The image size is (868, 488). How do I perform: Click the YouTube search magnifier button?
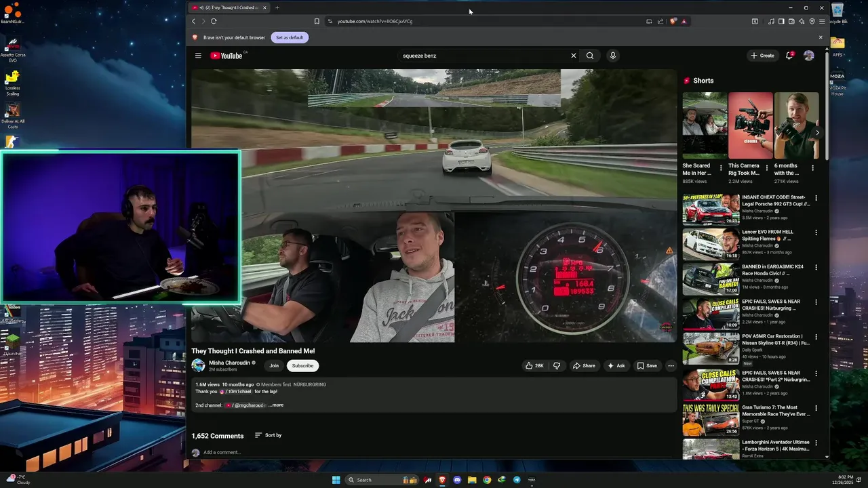click(590, 56)
